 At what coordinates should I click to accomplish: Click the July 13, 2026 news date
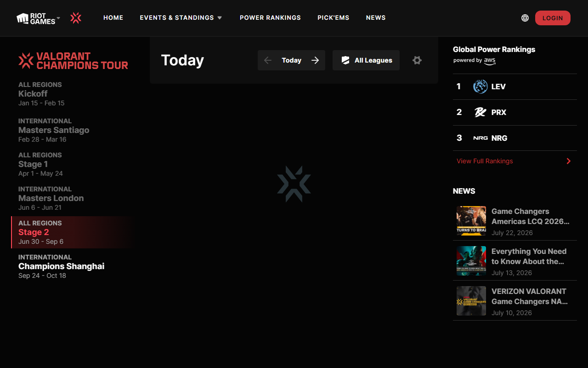(x=512, y=273)
